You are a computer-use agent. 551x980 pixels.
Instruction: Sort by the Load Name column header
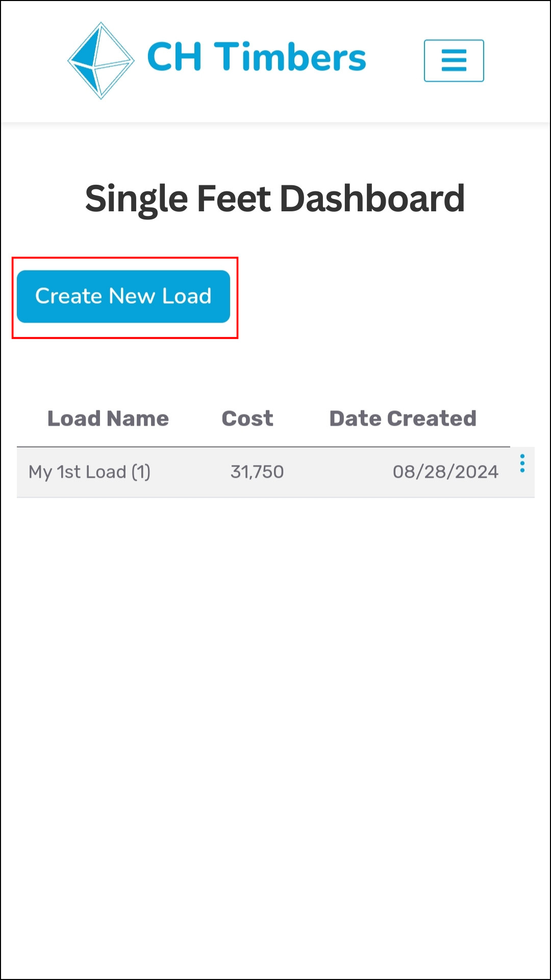108,419
